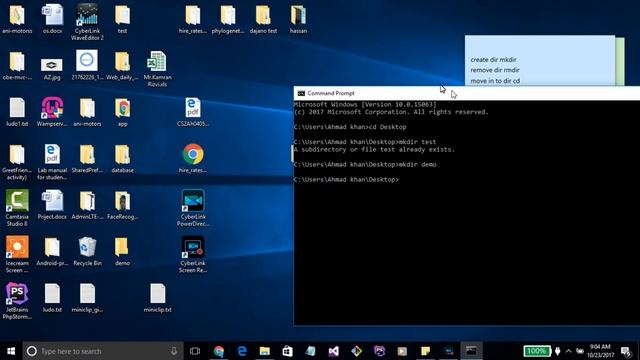Click the Type here to search box

[103, 351]
